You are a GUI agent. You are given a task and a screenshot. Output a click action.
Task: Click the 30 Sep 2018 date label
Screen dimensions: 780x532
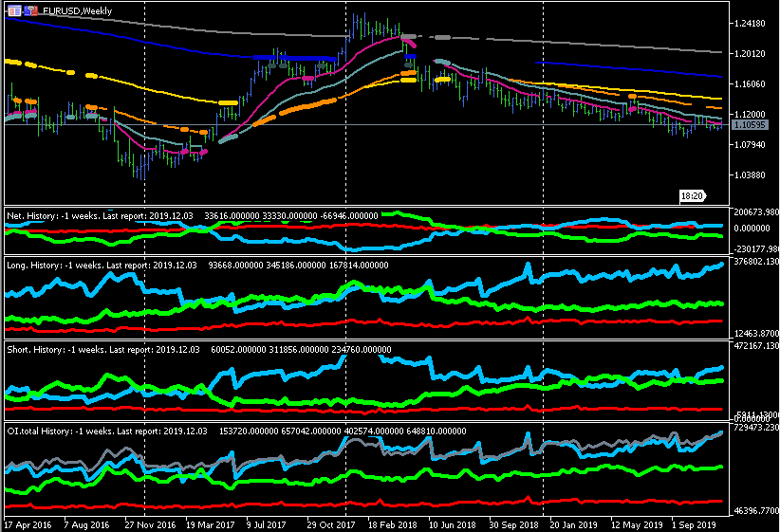[514, 524]
